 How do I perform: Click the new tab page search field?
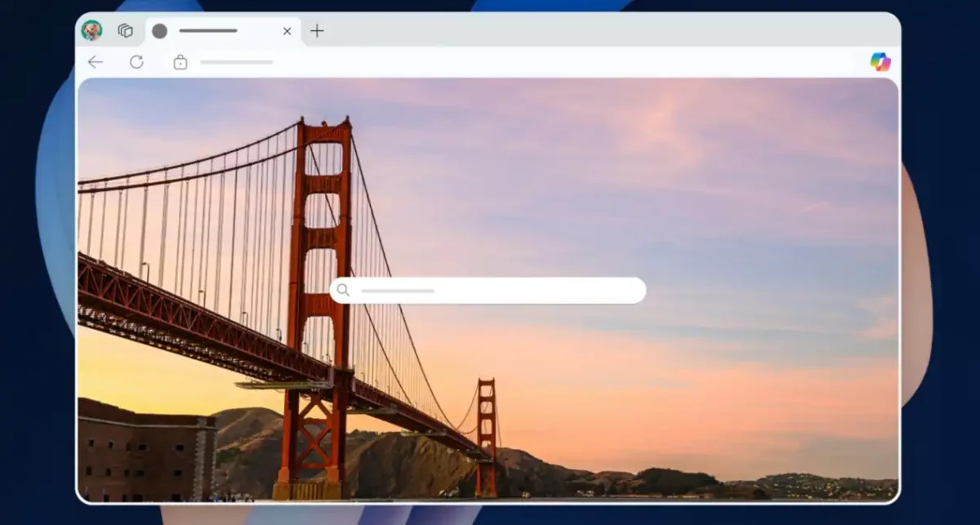(x=490, y=290)
